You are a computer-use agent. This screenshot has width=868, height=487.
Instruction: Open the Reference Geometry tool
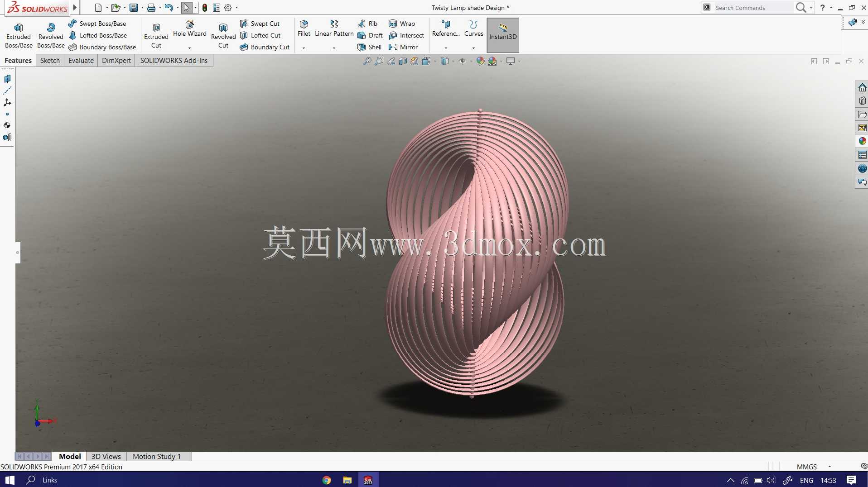tap(446, 29)
